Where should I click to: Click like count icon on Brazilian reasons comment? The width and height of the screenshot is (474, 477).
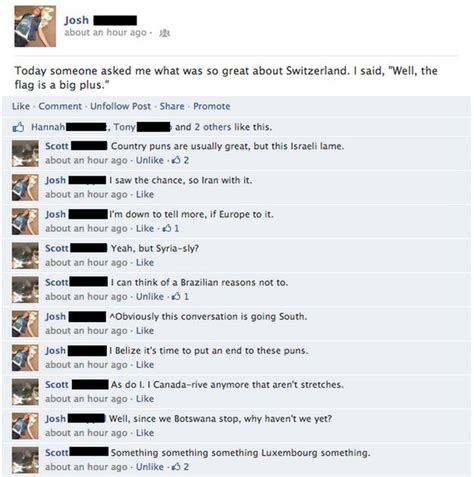[x=180, y=297]
